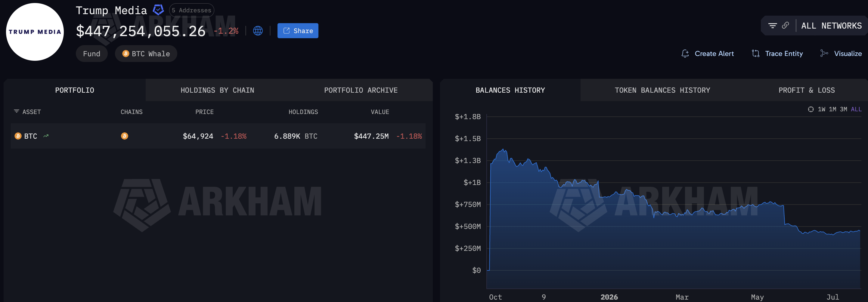868x302 pixels.
Task: Expand the 5 Addresses list
Action: (x=191, y=10)
